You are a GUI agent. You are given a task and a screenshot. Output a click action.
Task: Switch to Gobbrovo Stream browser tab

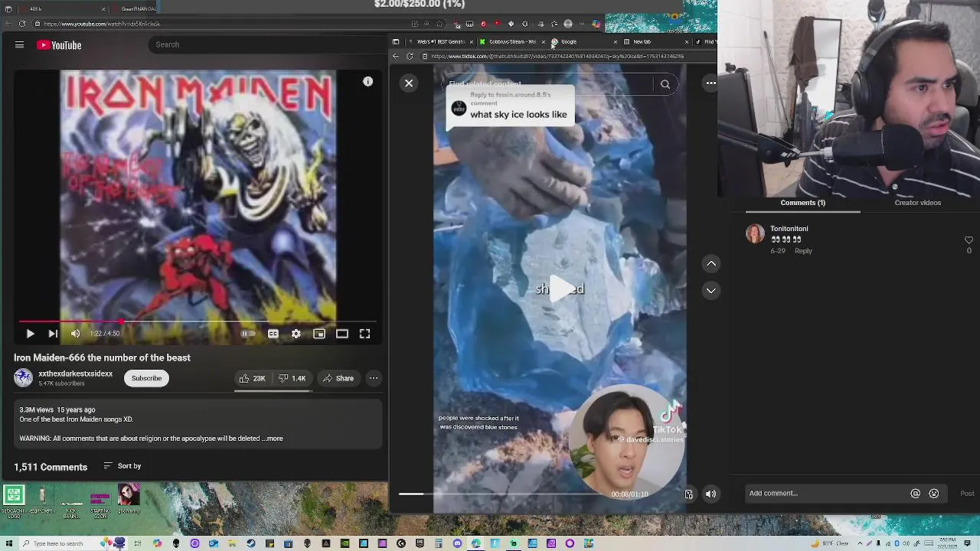pyautogui.click(x=511, y=42)
